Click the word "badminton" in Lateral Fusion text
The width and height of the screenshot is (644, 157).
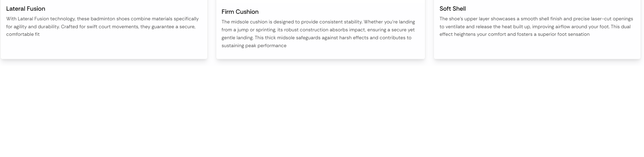click(103, 19)
